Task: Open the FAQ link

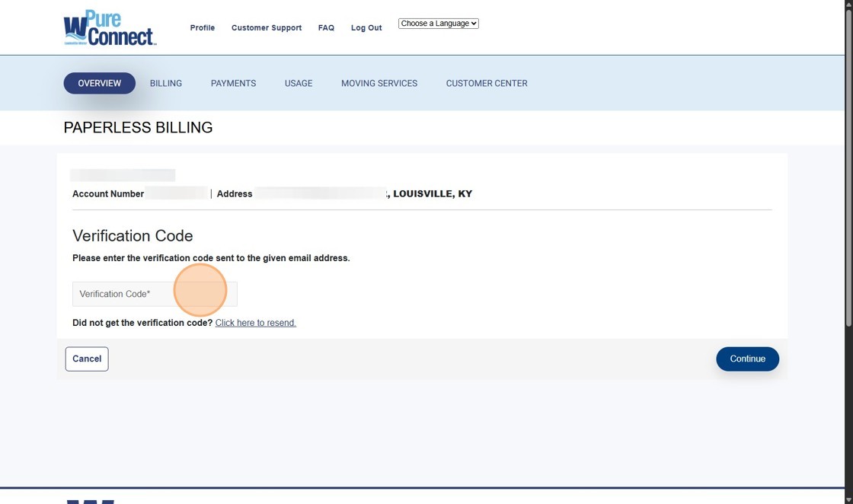Action: [326, 27]
